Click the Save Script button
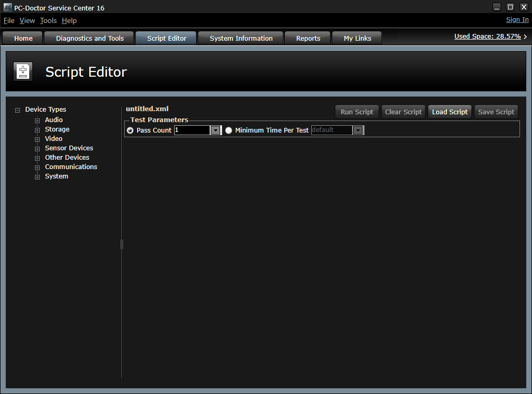532x394 pixels. point(496,112)
